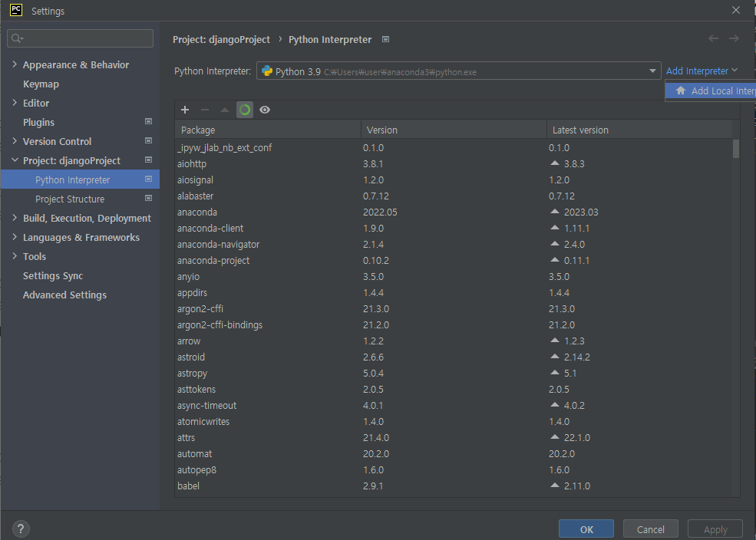756x540 pixels.
Task: Click home icon of Add Local Interpreter
Action: 681,91
